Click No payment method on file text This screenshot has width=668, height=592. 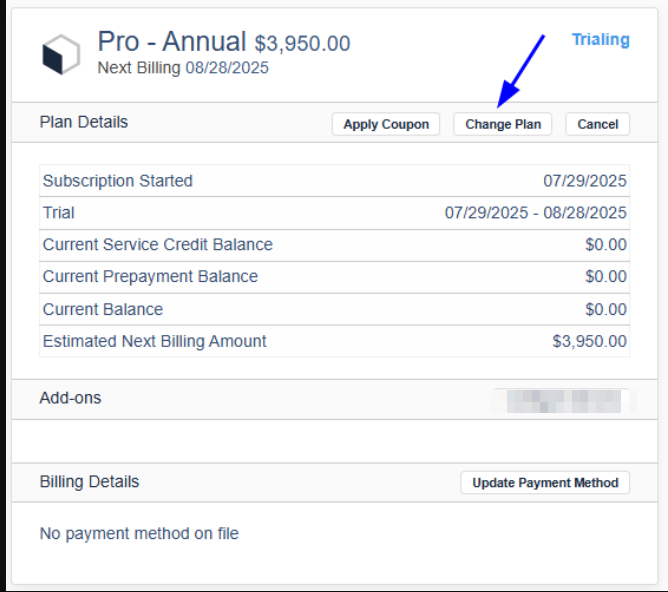tap(139, 533)
